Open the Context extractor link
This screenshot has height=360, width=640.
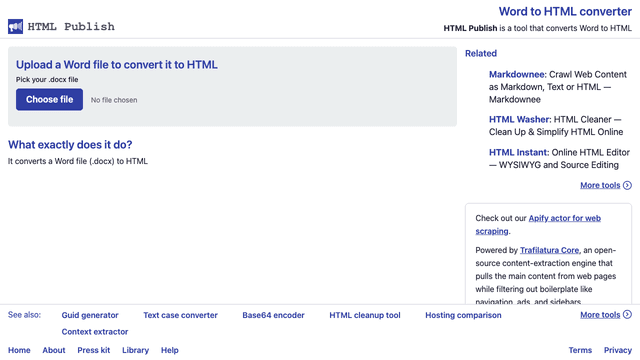click(95, 332)
